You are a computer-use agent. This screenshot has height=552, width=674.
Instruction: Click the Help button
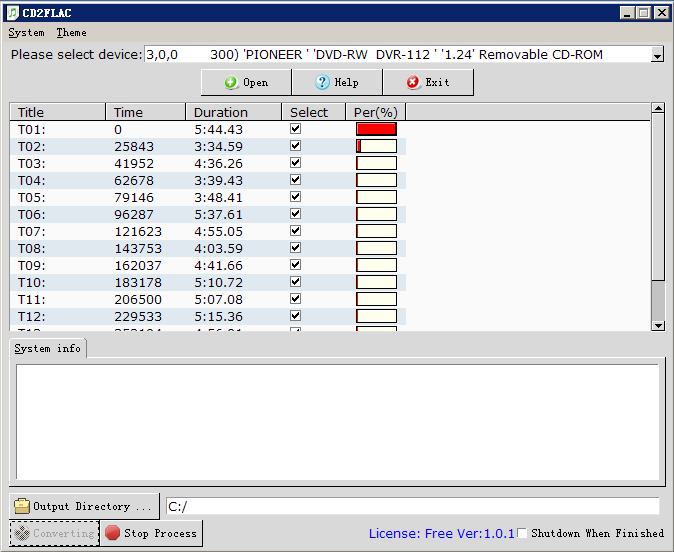[x=337, y=82]
